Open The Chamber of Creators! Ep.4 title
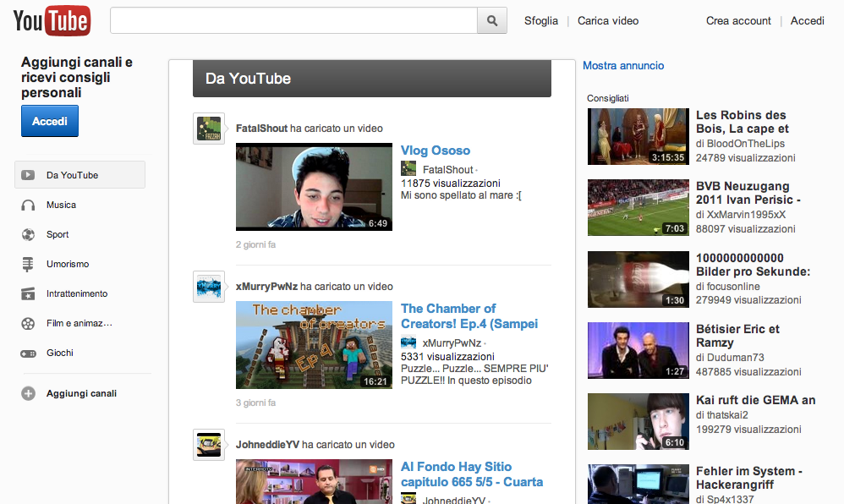 click(x=469, y=316)
